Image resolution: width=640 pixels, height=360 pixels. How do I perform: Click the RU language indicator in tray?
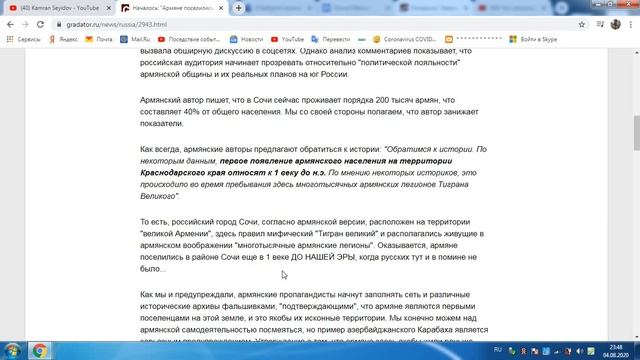498,350
